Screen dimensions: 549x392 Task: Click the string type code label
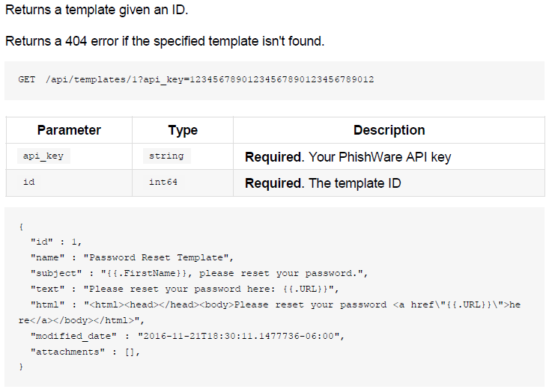167,156
